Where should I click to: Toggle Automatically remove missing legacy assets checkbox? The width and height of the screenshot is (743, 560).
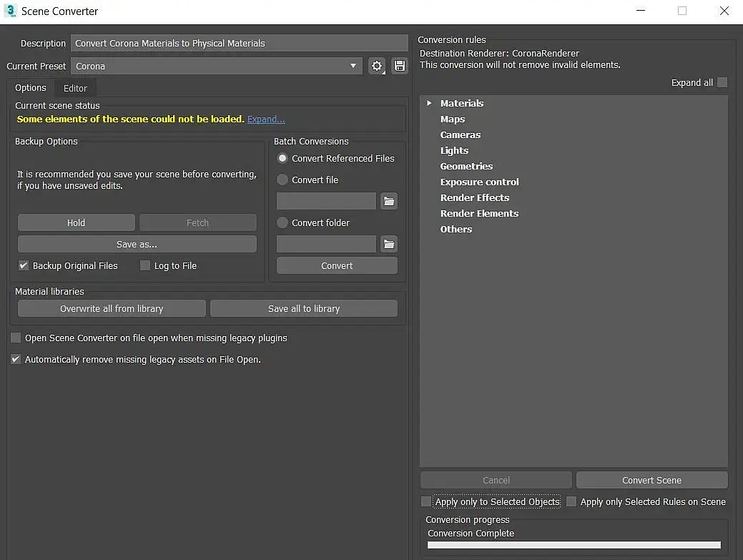pos(16,359)
